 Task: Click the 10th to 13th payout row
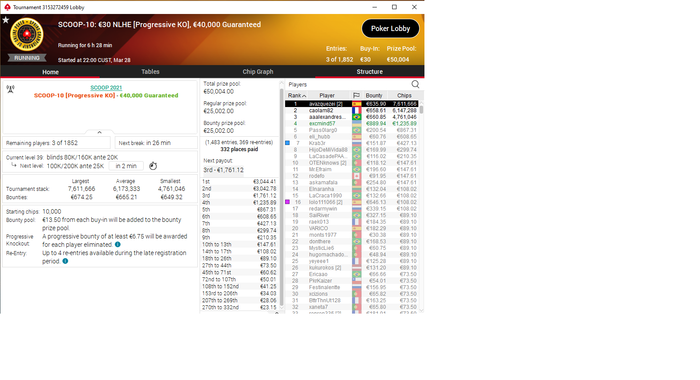pos(239,245)
